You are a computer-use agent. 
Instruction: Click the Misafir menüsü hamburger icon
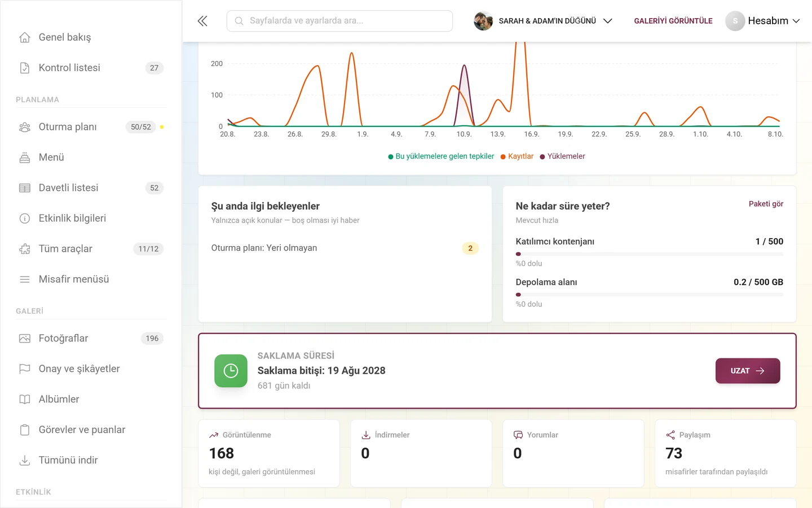pyautogui.click(x=25, y=279)
